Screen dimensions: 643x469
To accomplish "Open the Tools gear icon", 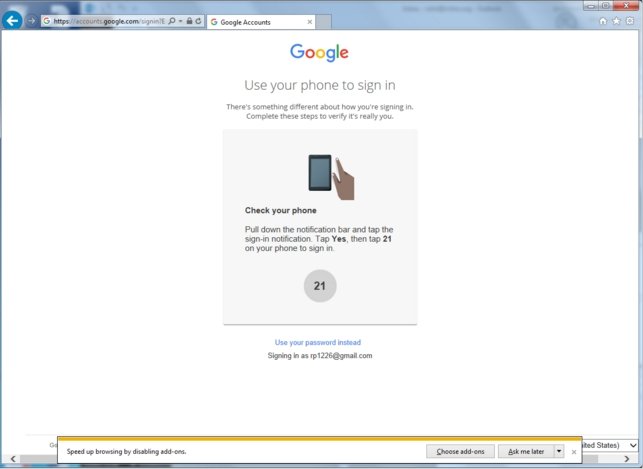I will click(630, 21).
